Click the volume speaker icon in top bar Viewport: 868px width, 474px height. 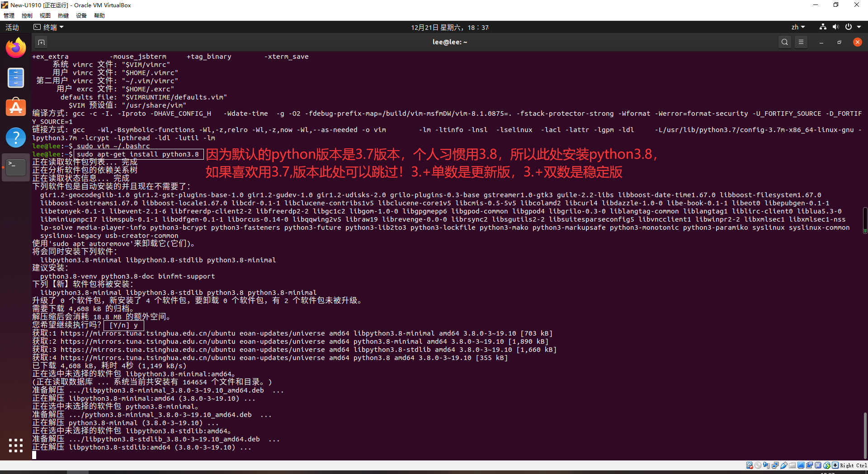pyautogui.click(x=835, y=27)
